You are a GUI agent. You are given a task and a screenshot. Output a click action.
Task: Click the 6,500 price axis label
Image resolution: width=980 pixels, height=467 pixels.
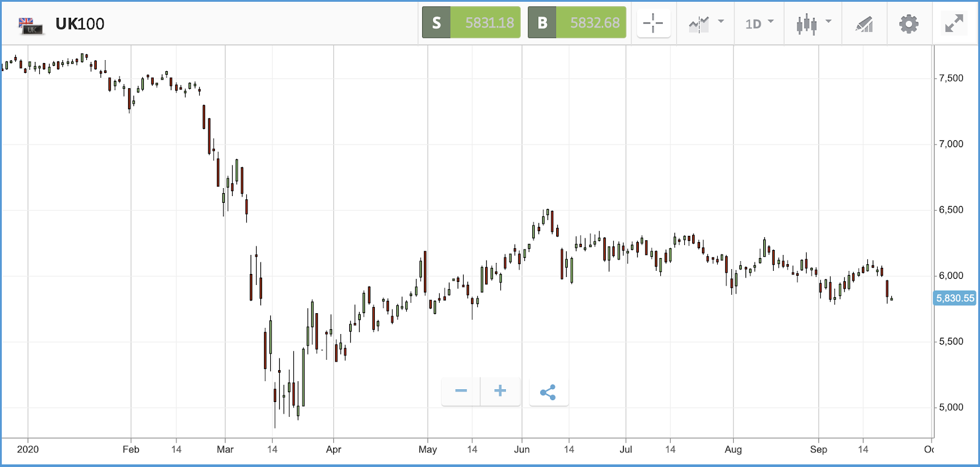(x=951, y=210)
